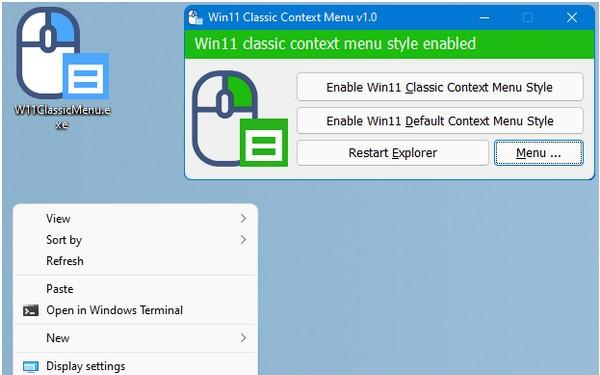This screenshot has width=600, height=375.
Task: Expand the View submenu arrow
Action: [243, 218]
